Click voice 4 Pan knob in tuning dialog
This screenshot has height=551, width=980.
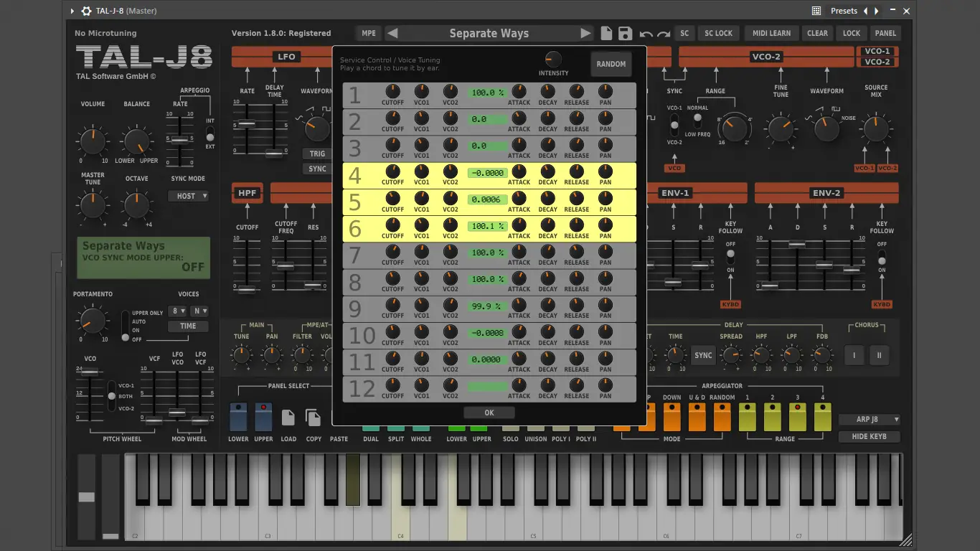pyautogui.click(x=606, y=171)
